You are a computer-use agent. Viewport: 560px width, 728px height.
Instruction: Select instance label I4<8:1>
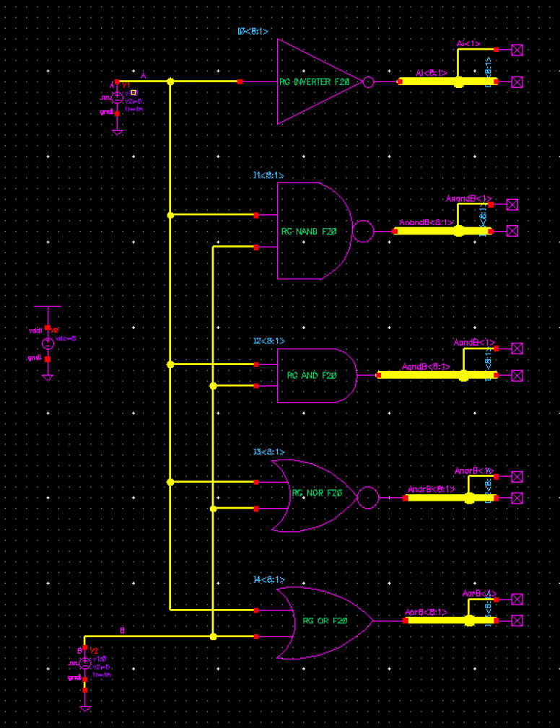(x=269, y=580)
